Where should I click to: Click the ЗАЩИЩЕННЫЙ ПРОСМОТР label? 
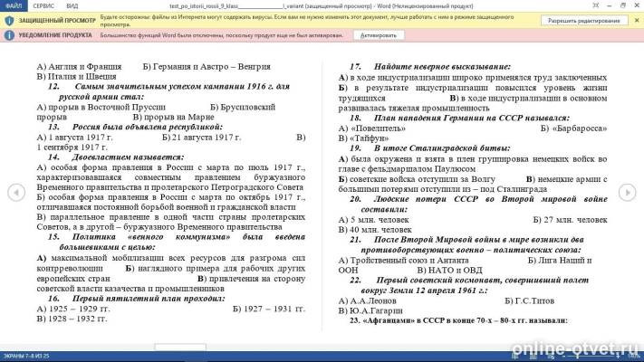[57, 20]
